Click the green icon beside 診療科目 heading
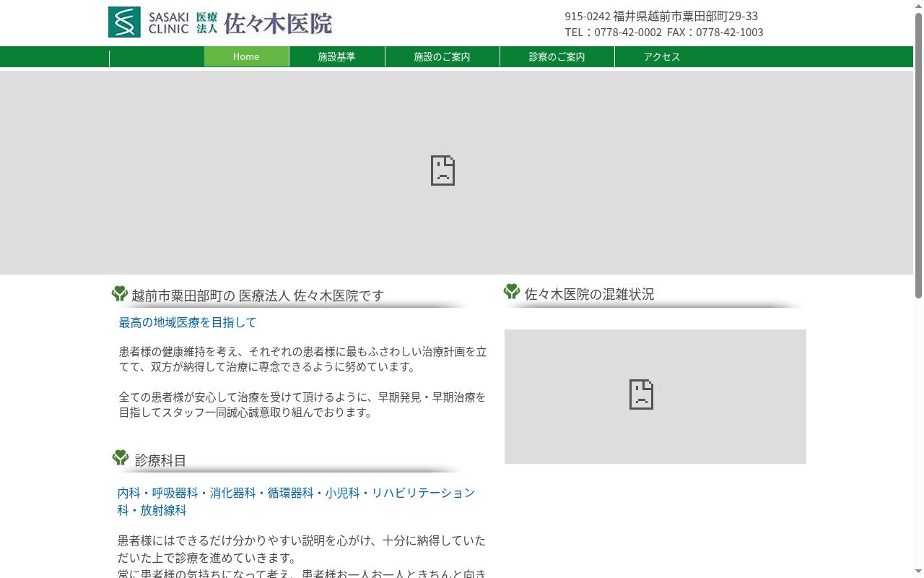 coord(121,457)
